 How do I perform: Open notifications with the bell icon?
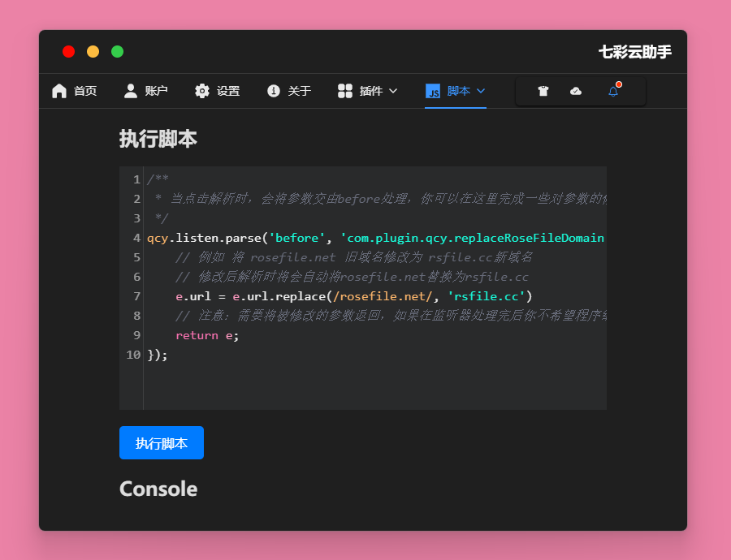[x=613, y=92]
